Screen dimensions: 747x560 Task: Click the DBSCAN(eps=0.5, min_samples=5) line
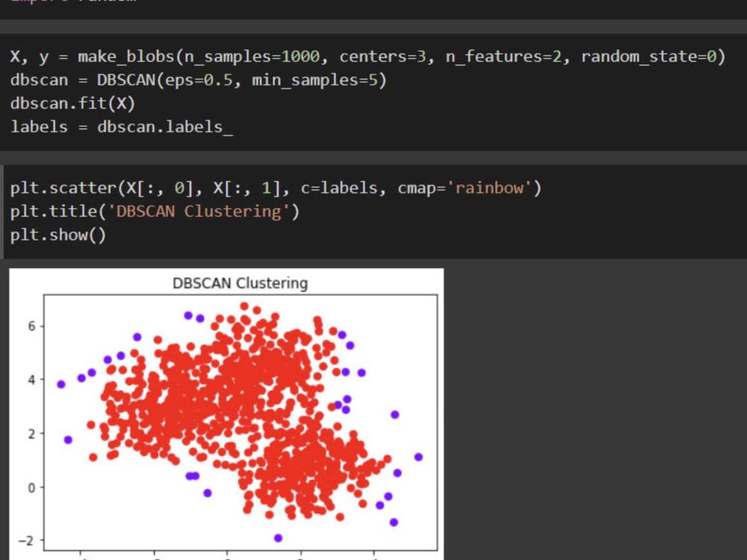point(198,80)
